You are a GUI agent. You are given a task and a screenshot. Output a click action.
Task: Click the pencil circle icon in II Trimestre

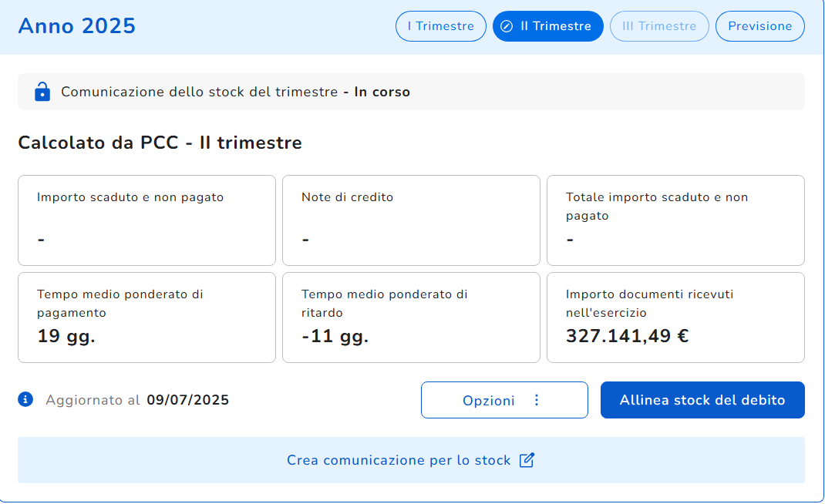507,26
